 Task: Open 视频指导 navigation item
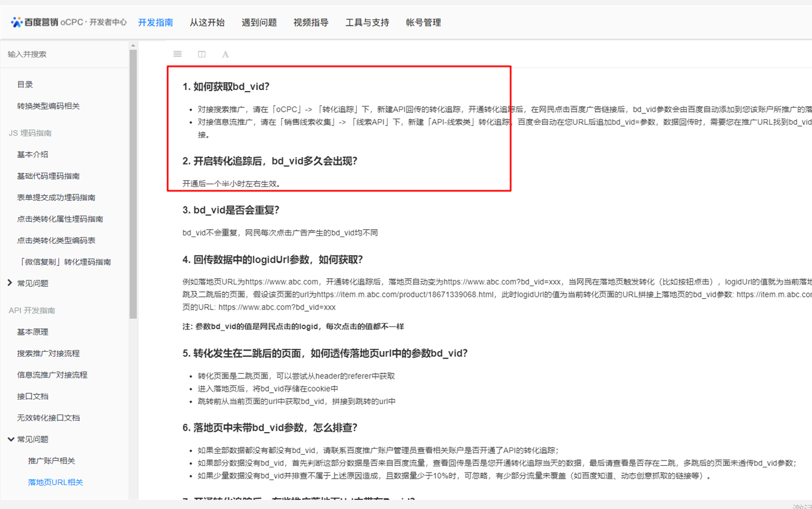coord(311,23)
